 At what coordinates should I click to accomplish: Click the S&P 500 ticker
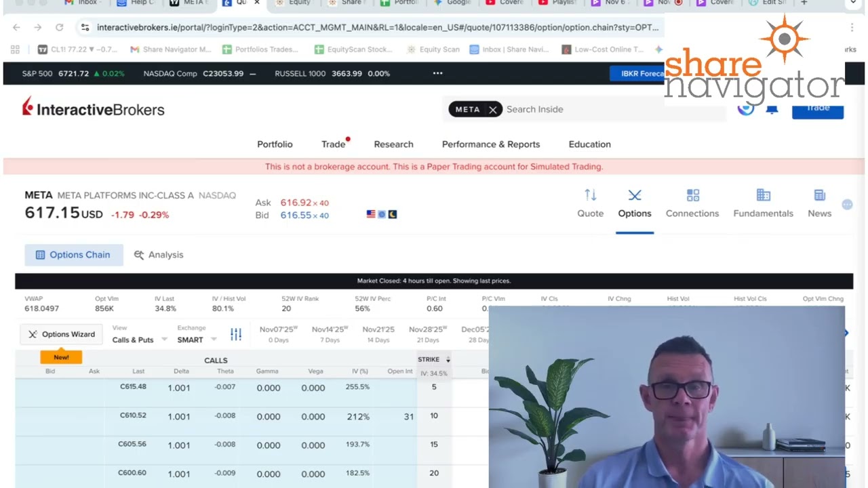click(73, 73)
